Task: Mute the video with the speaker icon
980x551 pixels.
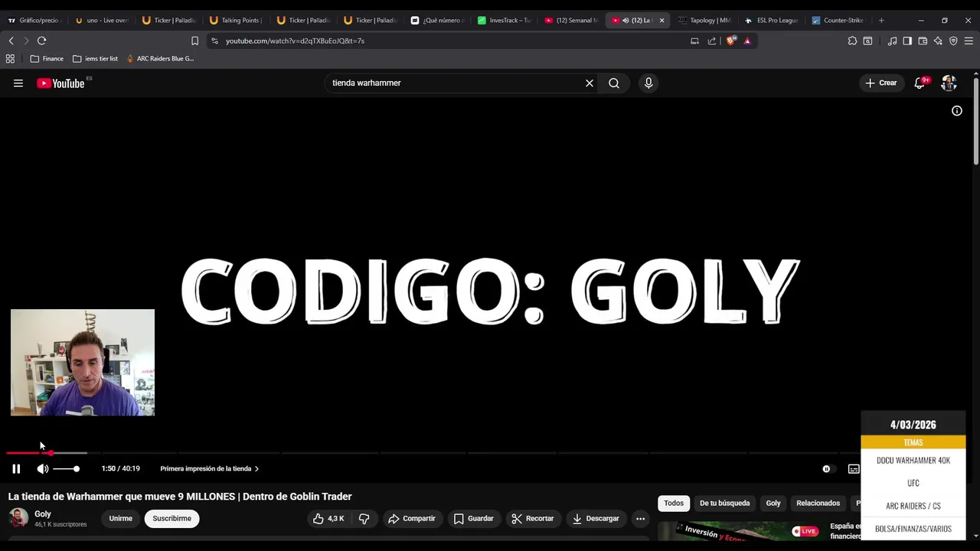Action: click(43, 469)
